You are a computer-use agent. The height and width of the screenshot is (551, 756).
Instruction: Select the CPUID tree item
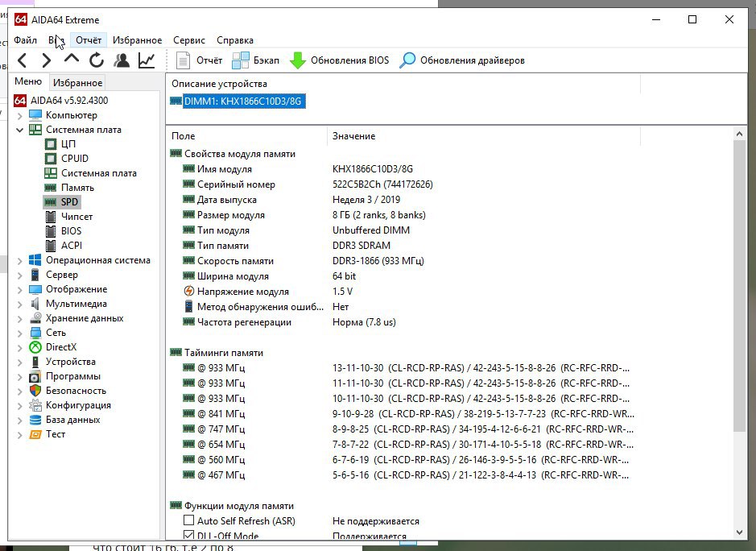tap(75, 158)
